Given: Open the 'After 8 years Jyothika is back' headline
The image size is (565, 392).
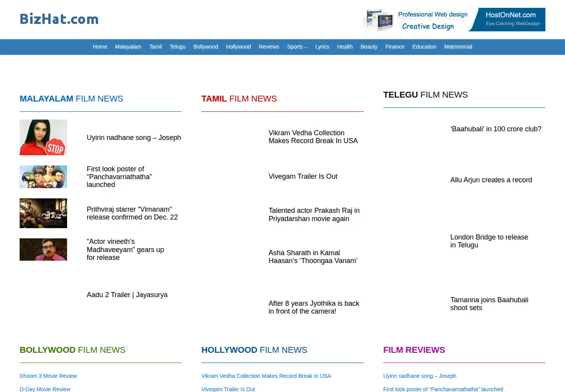Looking at the screenshot, I should [314, 307].
